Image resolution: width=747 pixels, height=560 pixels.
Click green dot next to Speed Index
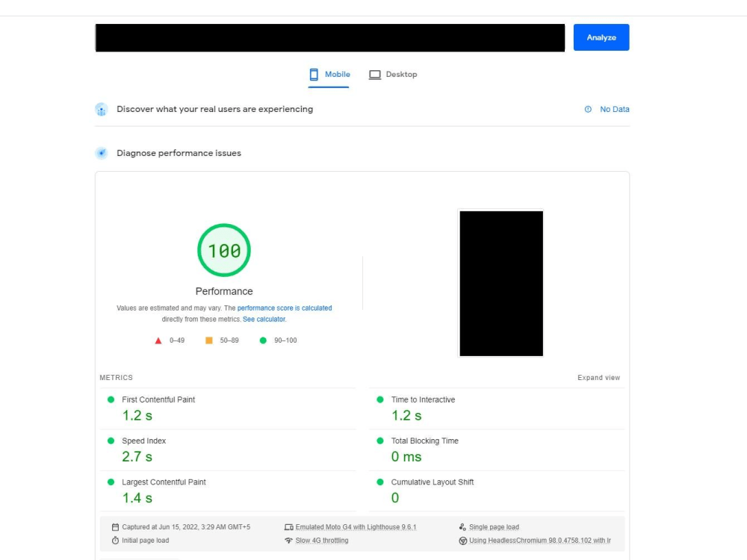[111, 441]
